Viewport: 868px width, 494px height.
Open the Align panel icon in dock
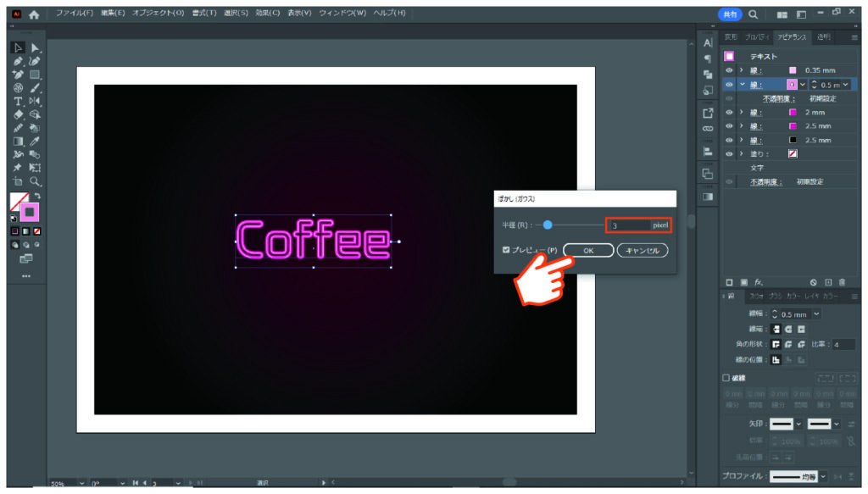point(708,151)
